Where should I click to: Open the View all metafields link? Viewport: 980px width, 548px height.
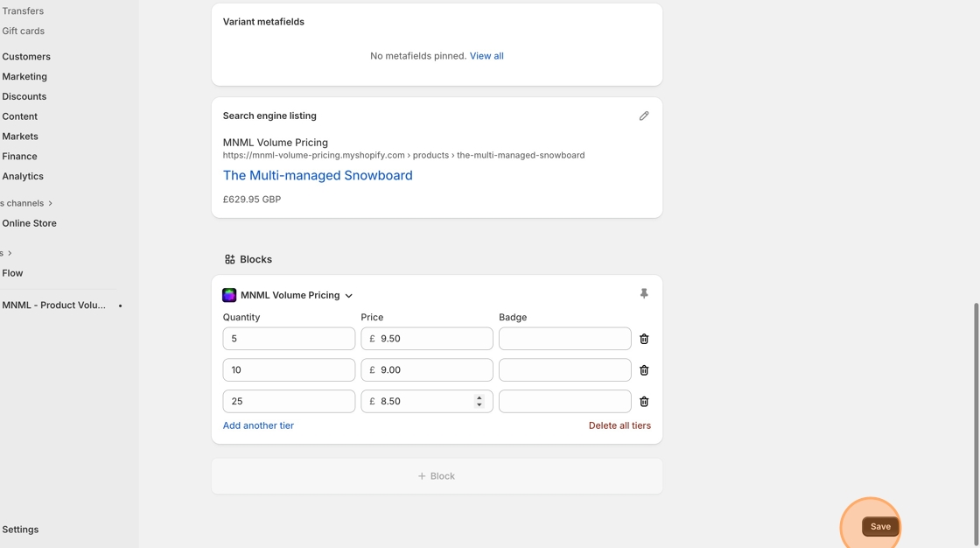click(486, 56)
